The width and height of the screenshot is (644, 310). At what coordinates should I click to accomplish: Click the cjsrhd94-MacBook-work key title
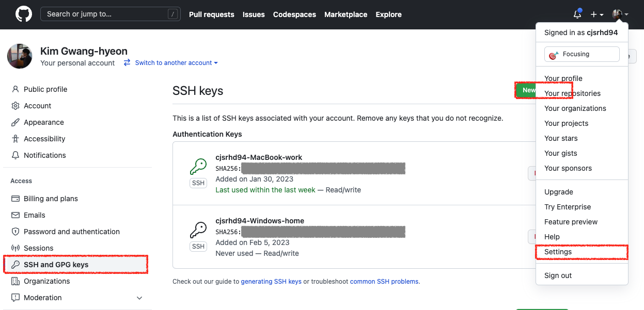click(259, 157)
